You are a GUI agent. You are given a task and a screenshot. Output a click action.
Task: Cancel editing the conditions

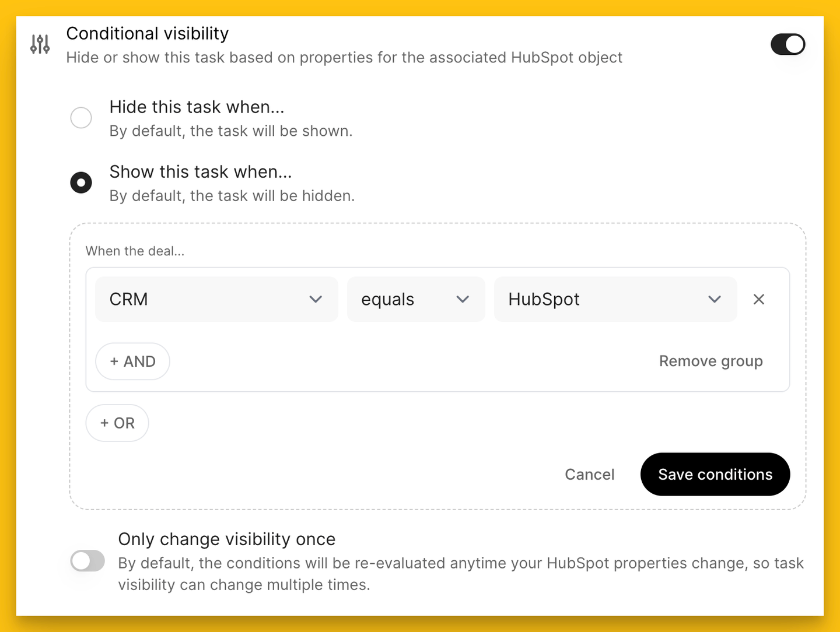point(589,475)
